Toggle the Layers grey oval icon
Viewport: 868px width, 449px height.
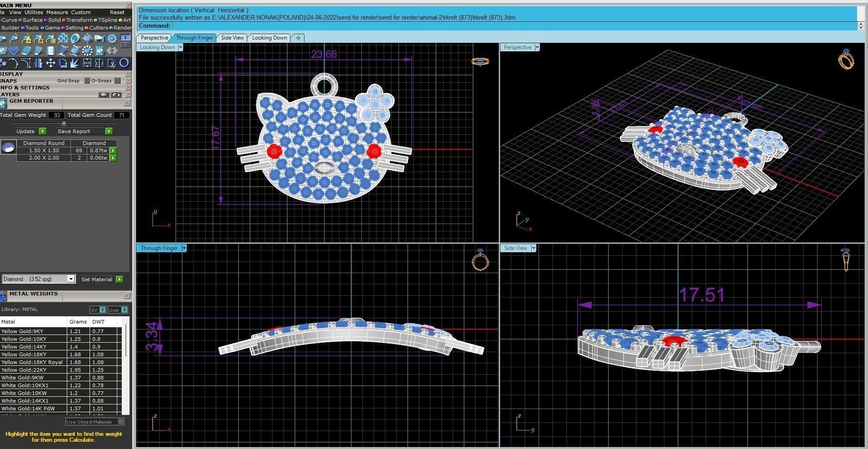tap(104, 95)
